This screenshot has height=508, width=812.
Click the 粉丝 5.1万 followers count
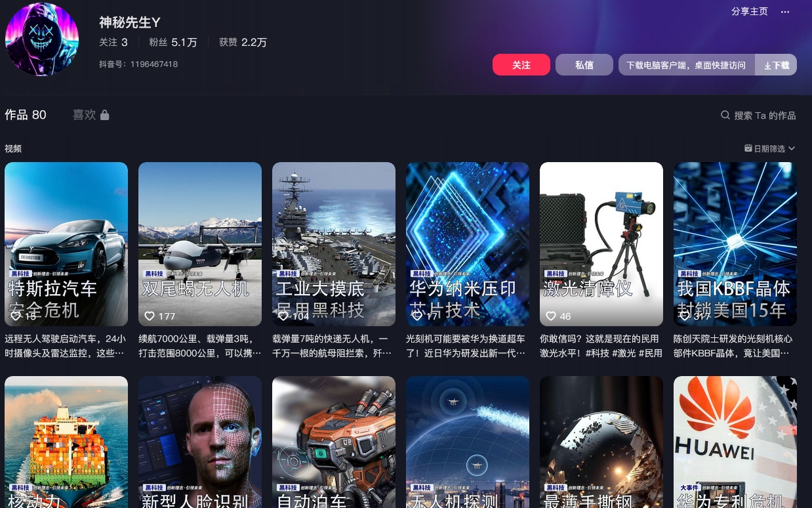[173, 43]
